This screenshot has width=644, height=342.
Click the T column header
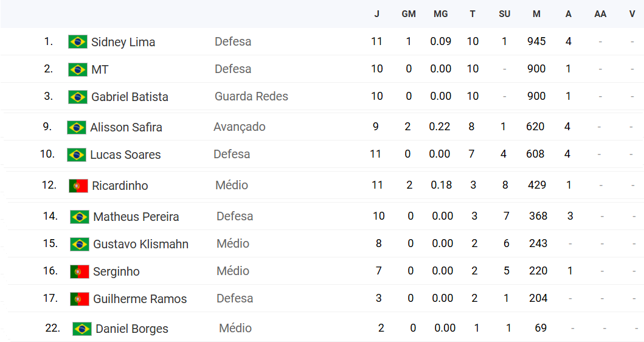tap(473, 14)
